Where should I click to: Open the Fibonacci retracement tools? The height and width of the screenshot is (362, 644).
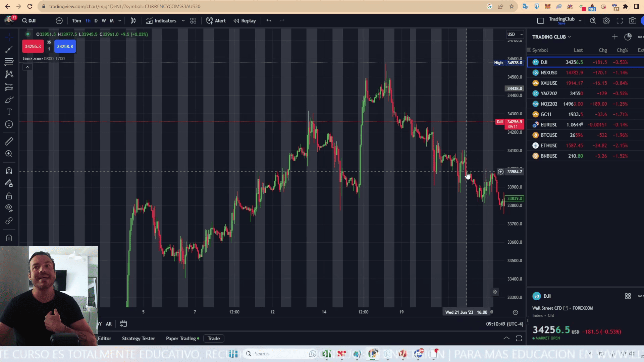point(9,62)
